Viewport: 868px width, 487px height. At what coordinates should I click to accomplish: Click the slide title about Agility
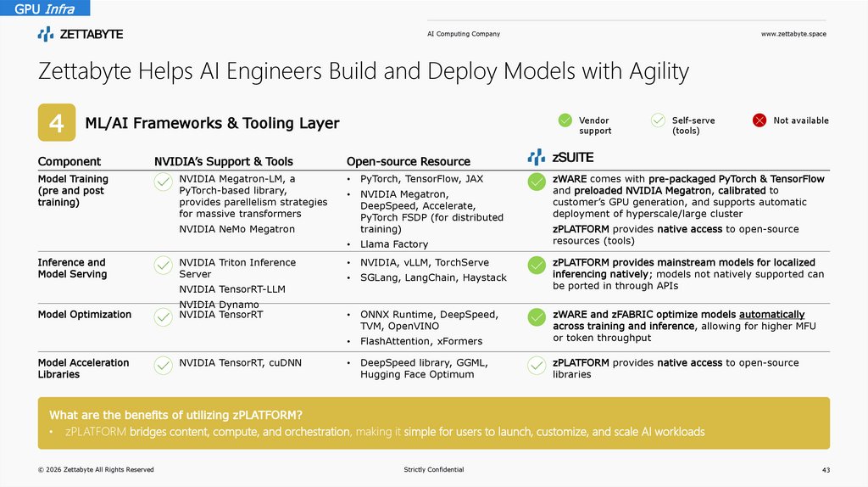363,71
